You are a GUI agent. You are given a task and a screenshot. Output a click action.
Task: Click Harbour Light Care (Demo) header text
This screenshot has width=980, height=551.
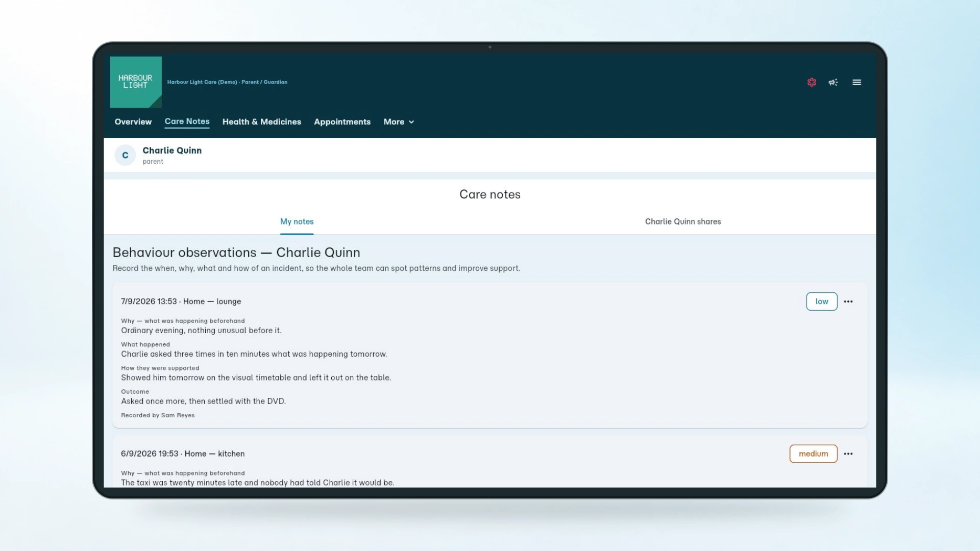pos(227,82)
